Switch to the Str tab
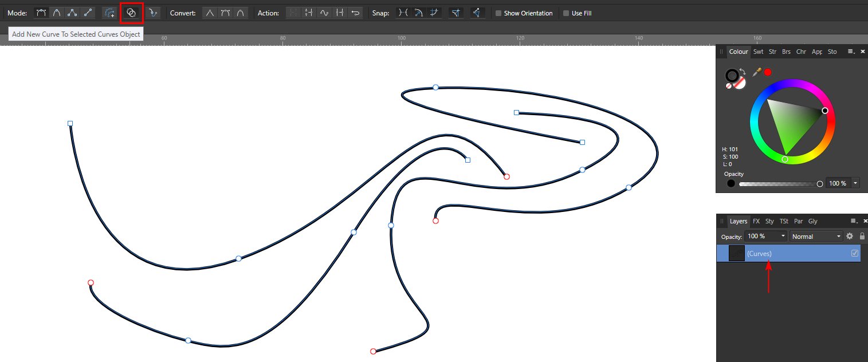 pos(772,52)
